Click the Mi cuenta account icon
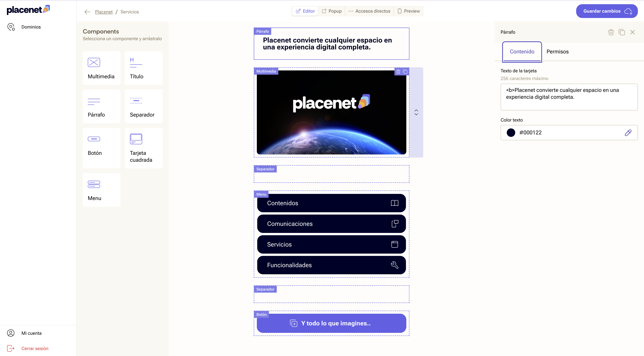This screenshot has height=356, width=644. click(x=11, y=333)
